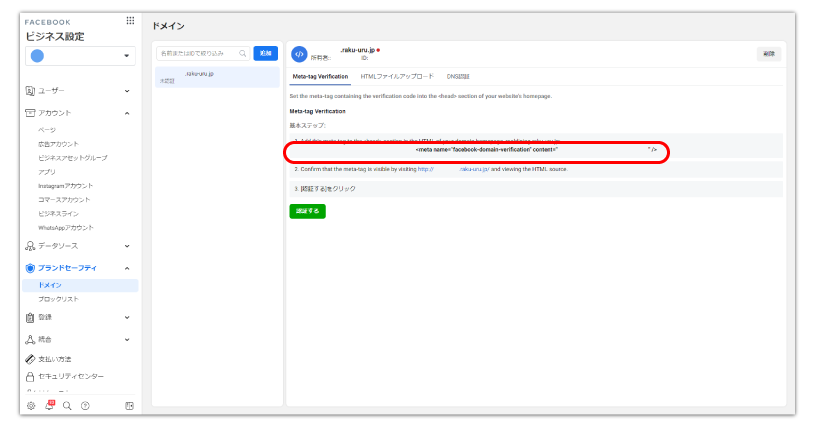Screen dimensions: 820x423
Task: Switch to HTMLファイルアップロード tab
Action: (x=397, y=77)
